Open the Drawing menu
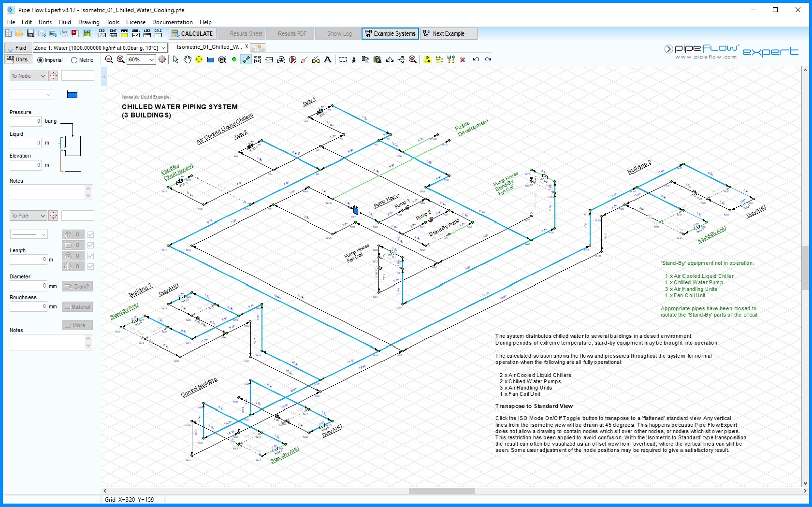Image resolution: width=812 pixels, height=507 pixels. pyautogui.click(x=89, y=22)
